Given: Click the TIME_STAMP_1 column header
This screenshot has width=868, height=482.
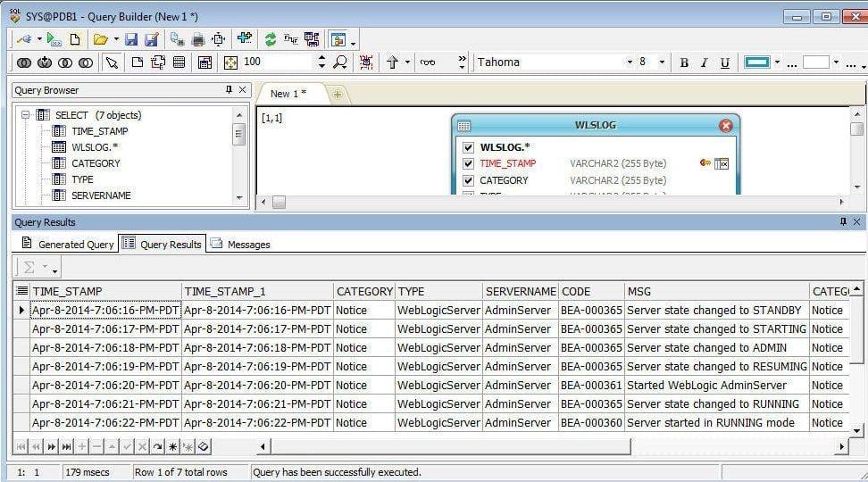Looking at the screenshot, I should (x=257, y=291).
